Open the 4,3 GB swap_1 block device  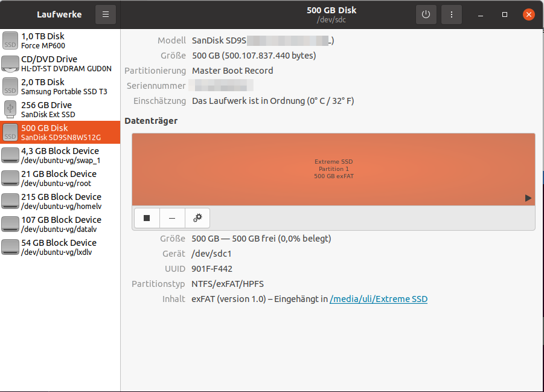point(60,155)
